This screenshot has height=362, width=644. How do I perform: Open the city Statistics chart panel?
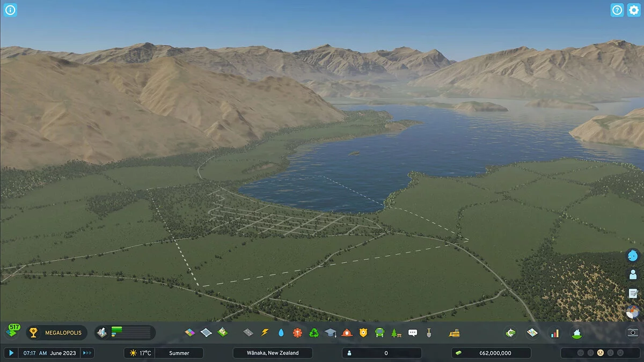point(554,333)
